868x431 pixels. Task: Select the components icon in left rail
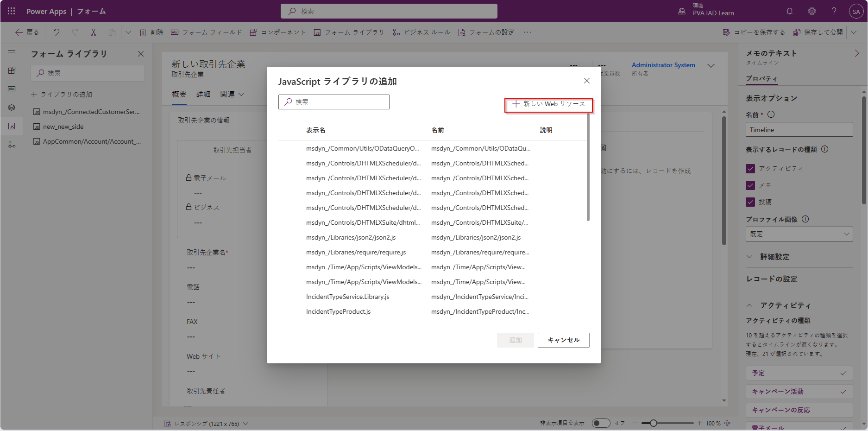[x=12, y=70]
